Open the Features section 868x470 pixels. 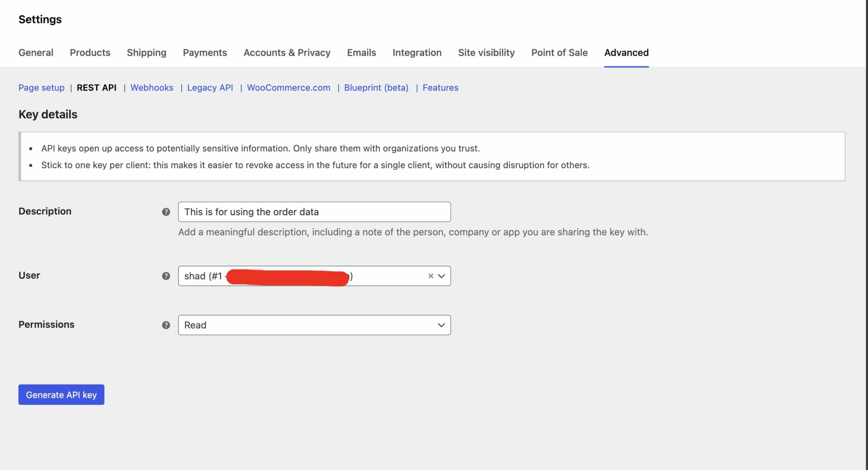pyautogui.click(x=440, y=88)
